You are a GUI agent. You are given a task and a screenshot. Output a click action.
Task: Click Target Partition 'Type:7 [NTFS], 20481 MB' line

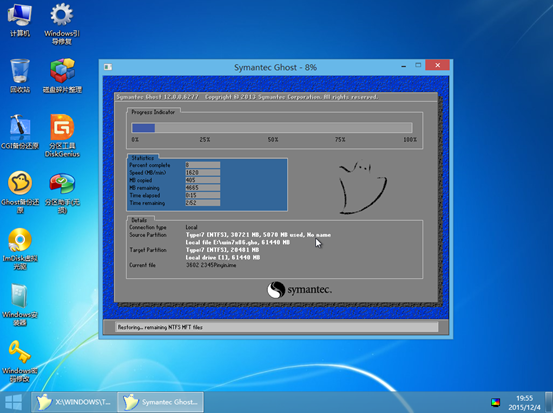(x=222, y=250)
